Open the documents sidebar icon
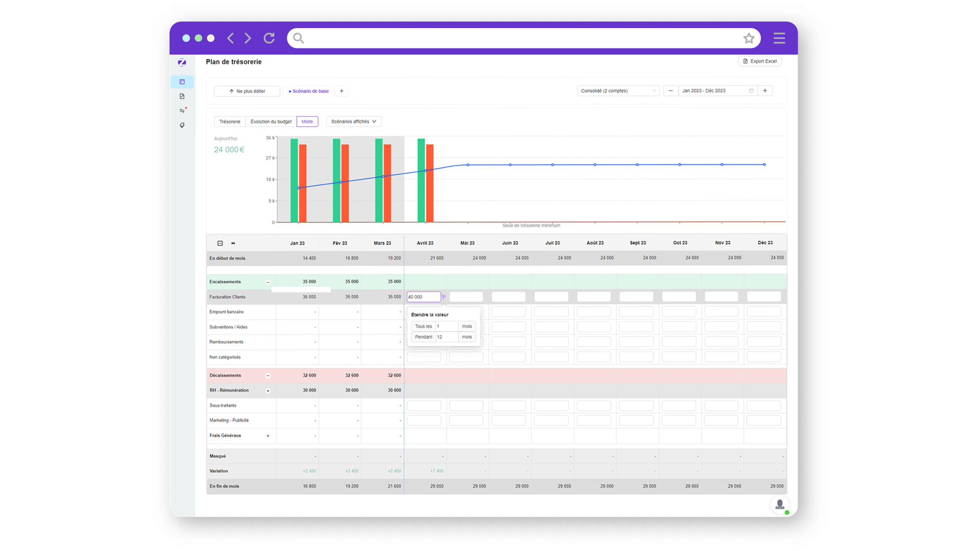The height and width of the screenshot is (551, 980). [x=182, y=96]
